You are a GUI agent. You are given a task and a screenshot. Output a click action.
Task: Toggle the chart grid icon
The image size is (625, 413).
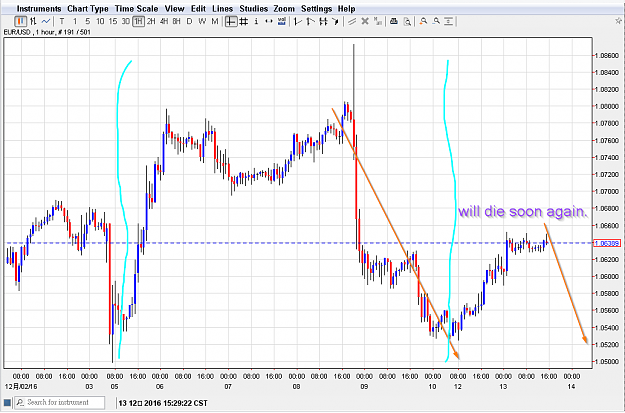pyautogui.click(x=244, y=21)
